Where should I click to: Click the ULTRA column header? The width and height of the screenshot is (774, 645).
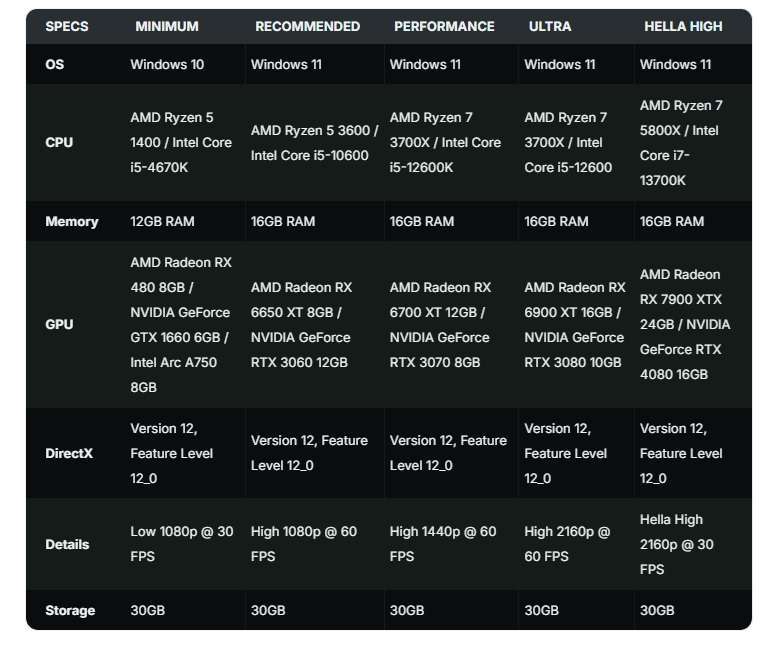(x=550, y=26)
